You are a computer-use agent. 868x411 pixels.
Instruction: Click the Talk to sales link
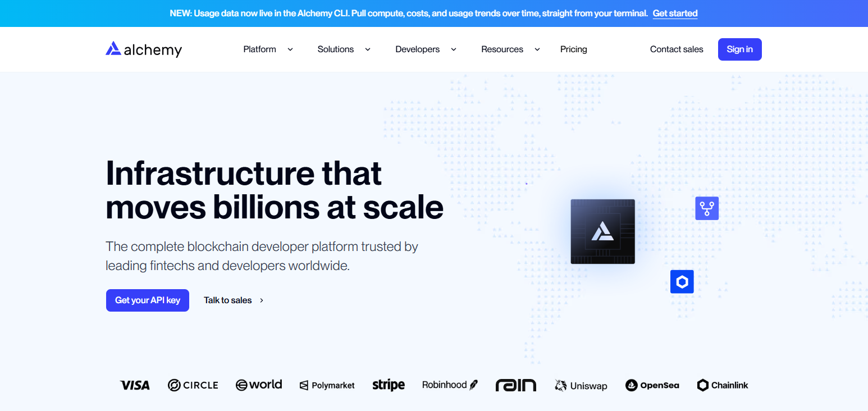click(x=234, y=300)
